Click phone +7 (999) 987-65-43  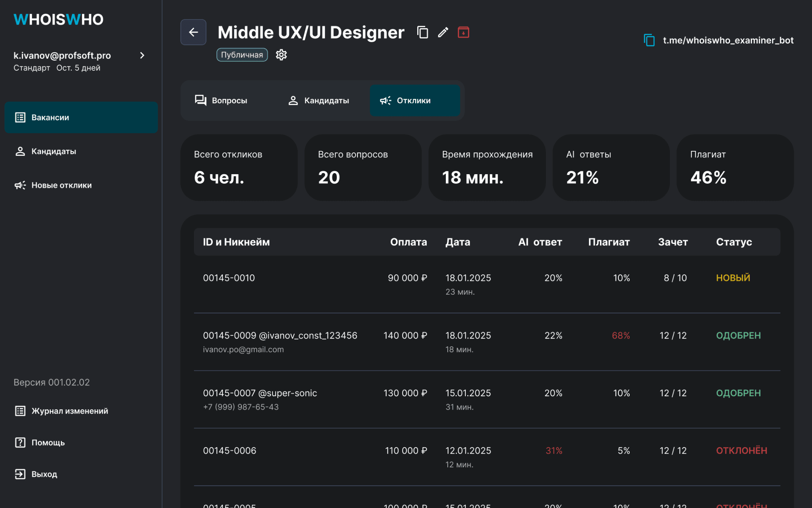pos(241,407)
